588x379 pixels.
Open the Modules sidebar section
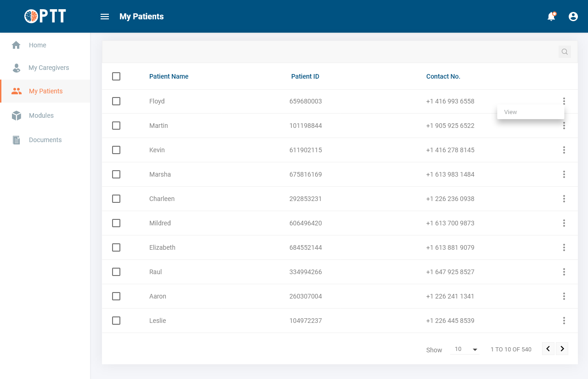pos(41,115)
